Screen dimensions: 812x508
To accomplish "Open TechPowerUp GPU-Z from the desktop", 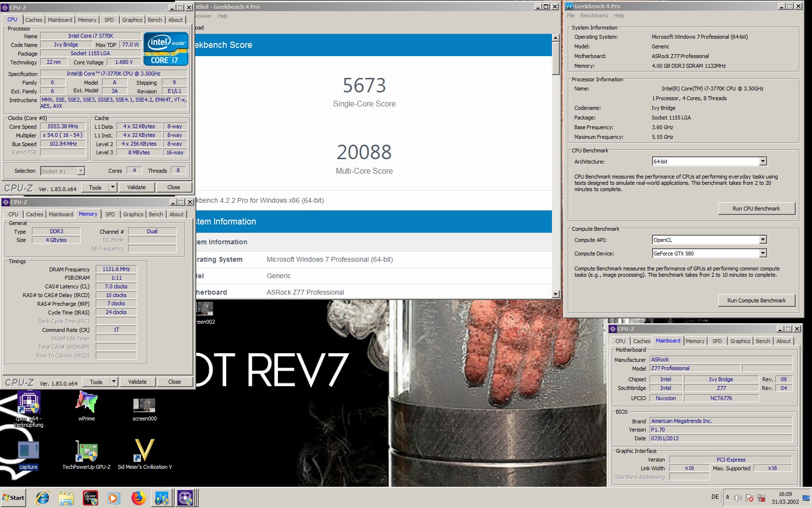I will coord(87,455).
